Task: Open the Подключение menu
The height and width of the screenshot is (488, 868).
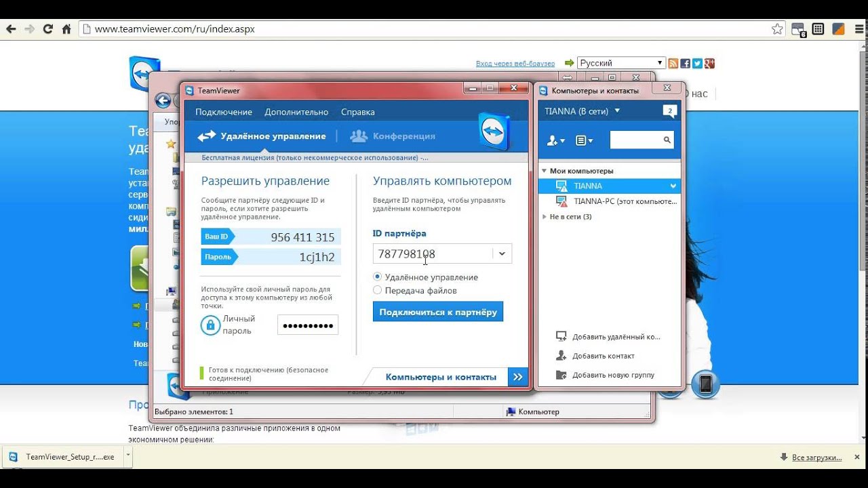Action: pyautogui.click(x=224, y=112)
